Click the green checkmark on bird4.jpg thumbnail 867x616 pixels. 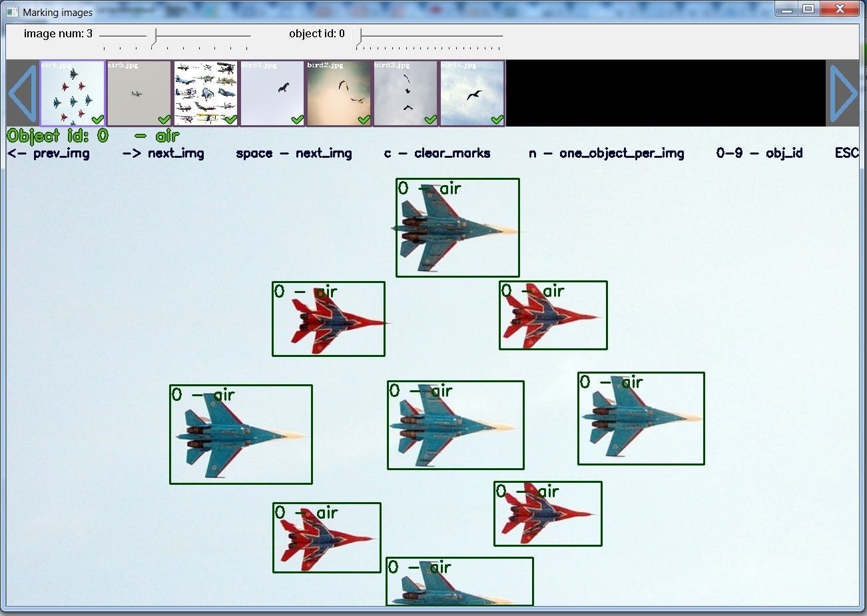tap(497, 120)
